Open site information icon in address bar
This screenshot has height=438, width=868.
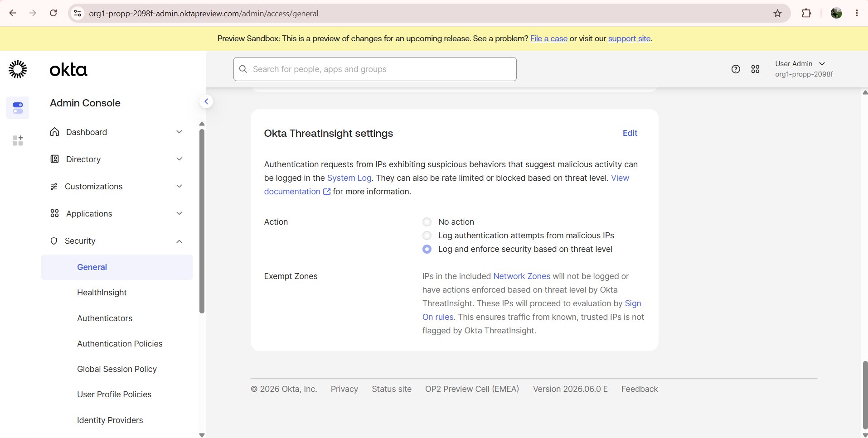pyautogui.click(x=78, y=14)
